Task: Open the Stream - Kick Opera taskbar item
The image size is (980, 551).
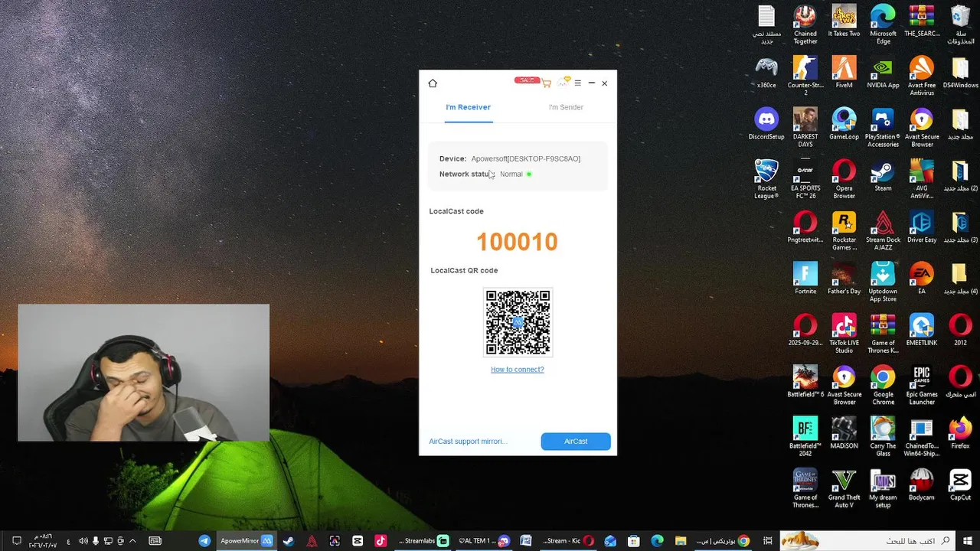Action: (568, 541)
